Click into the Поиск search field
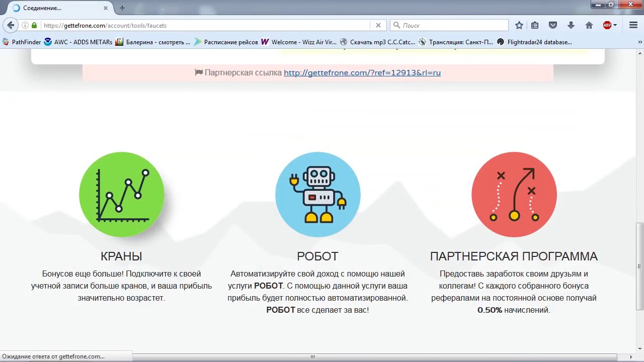Viewport: 644px width, 362px height. (x=453, y=25)
